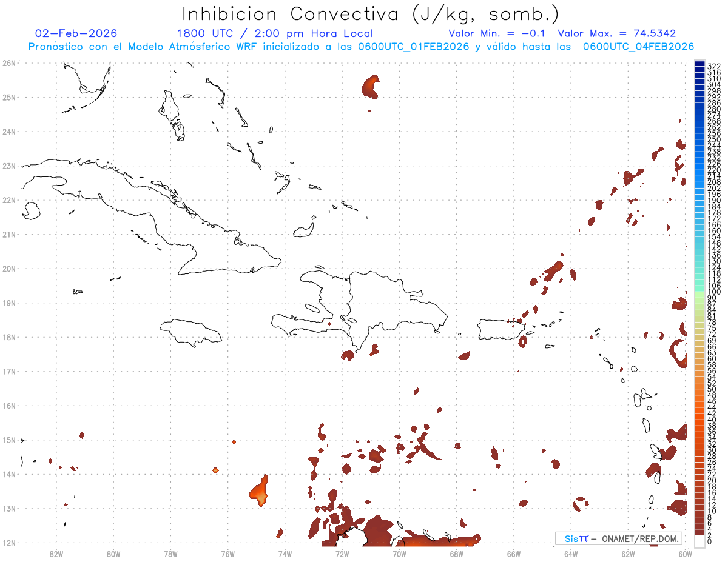
Task: Click the '70W' longitude label
Action: (x=399, y=554)
